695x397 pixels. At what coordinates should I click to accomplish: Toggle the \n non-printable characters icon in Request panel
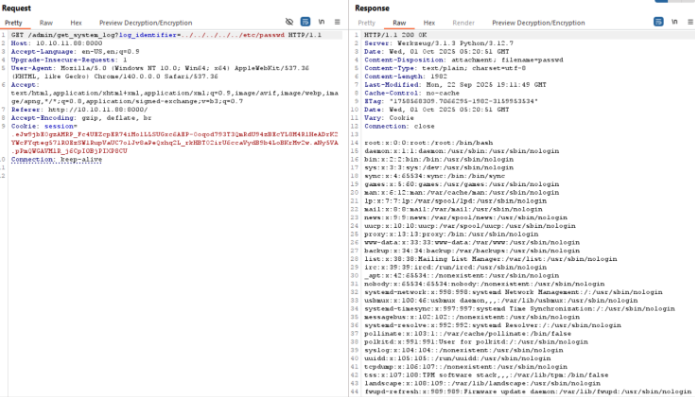pos(321,22)
